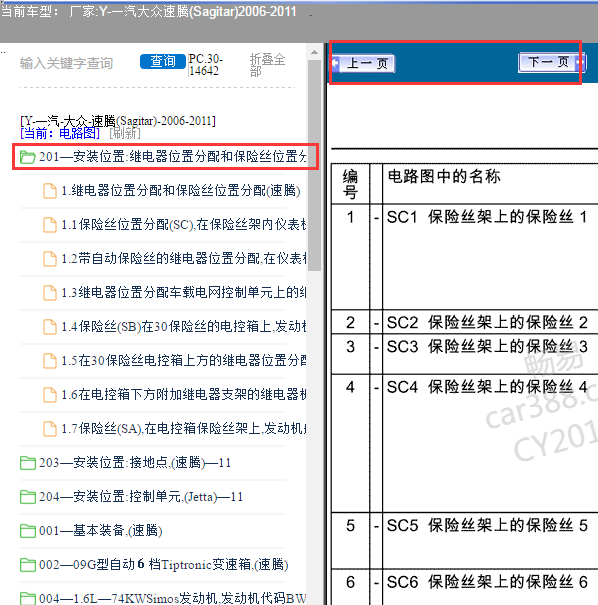This screenshot has height=605, width=598.
Task: Click folder icon of 002—09G型自动
Action: tap(27, 564)
